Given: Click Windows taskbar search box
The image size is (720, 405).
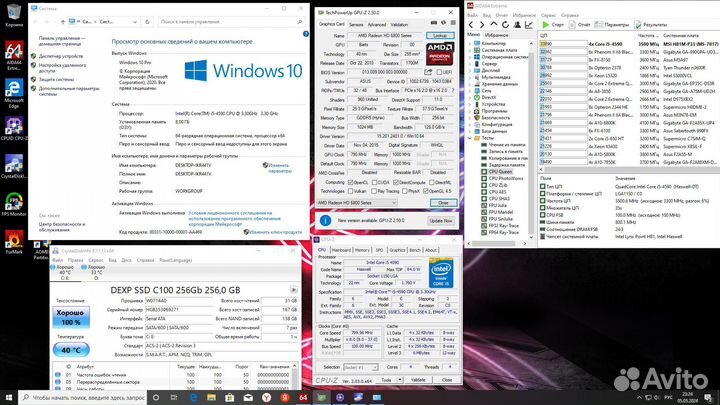Looking at the screenshot, I should [x=82, y=397].
